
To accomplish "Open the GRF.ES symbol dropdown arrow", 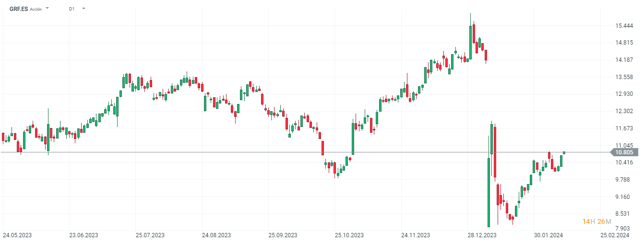I will (47, 9).
